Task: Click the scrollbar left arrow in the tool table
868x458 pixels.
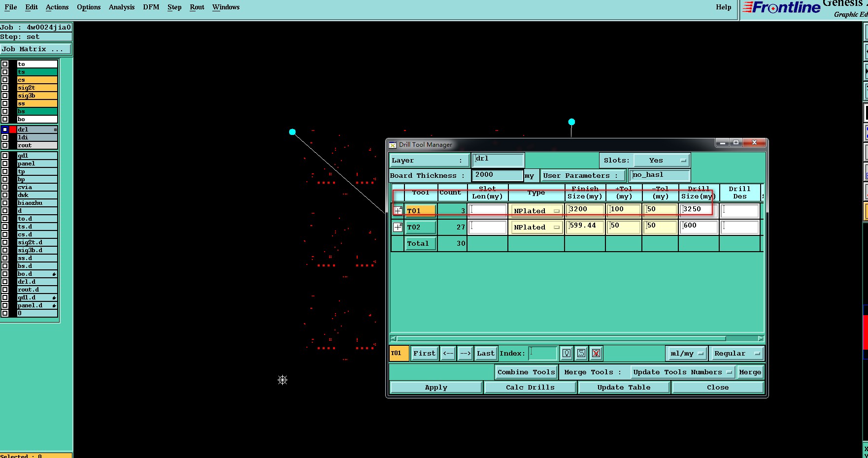Action: pyautogui.click(x=393, y=338)
